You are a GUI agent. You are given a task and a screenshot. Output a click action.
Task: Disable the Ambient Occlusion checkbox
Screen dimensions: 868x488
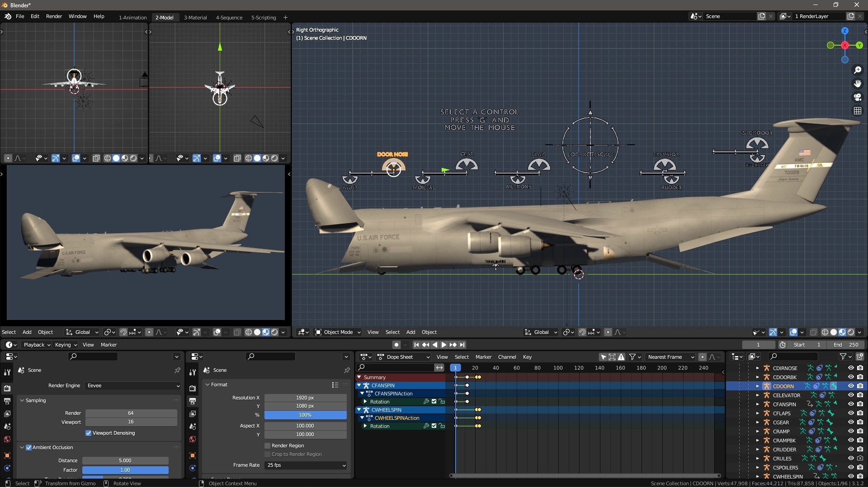[28, 447]
